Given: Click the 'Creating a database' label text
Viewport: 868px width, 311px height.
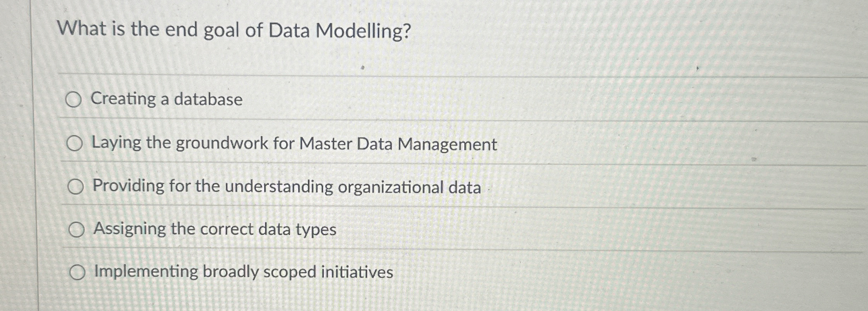Looking at the screenshot, I should pyautogui.click(x=167, y=100).
